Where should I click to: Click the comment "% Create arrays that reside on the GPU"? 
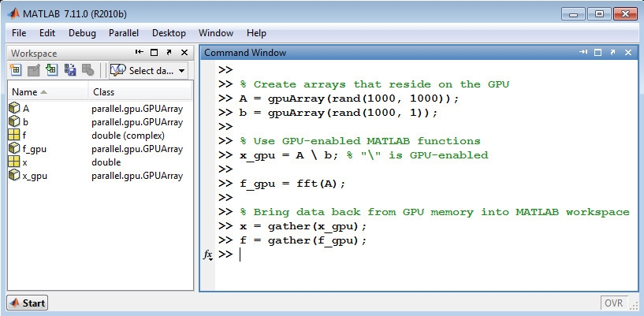(x=374, y=84)
